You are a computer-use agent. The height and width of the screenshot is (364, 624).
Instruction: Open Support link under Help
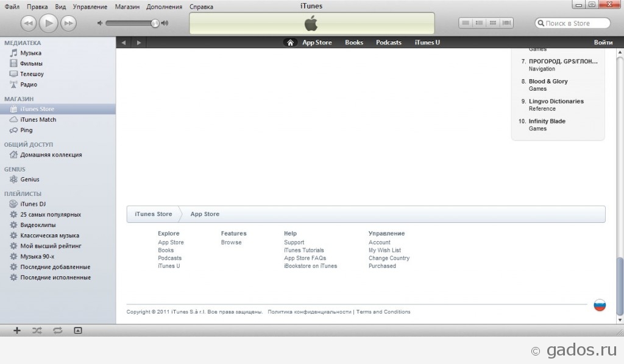pos(294,242)
